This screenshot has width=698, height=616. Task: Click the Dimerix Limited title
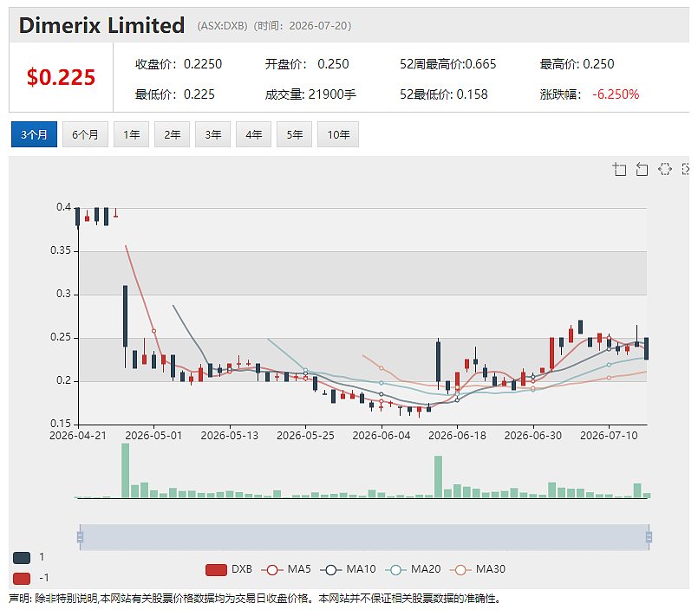pyautogui.click(x=101, y=25)
